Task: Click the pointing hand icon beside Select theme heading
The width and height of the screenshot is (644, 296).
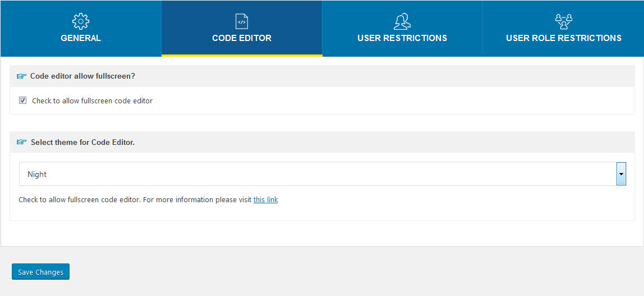Action: click(21, 143)
